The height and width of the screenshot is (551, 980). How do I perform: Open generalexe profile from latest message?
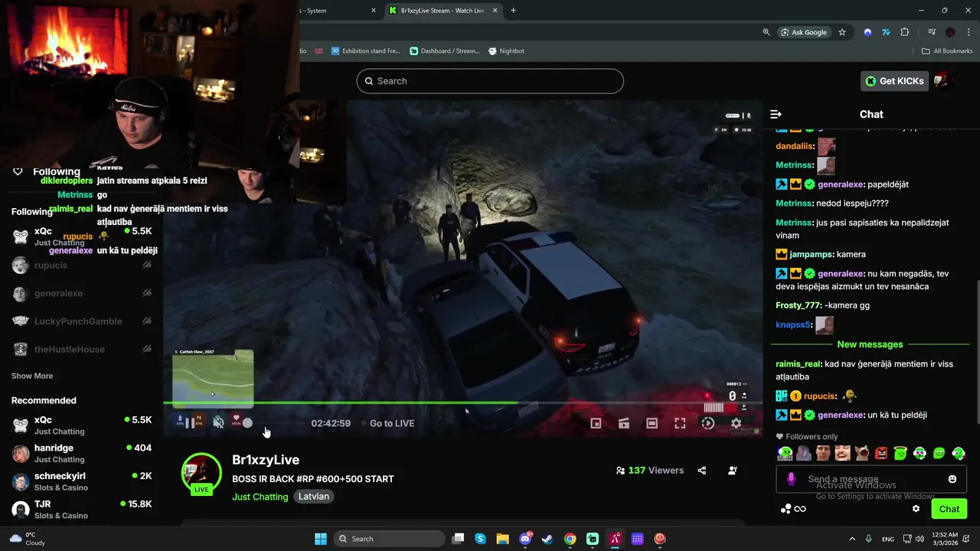click(841, 415)
